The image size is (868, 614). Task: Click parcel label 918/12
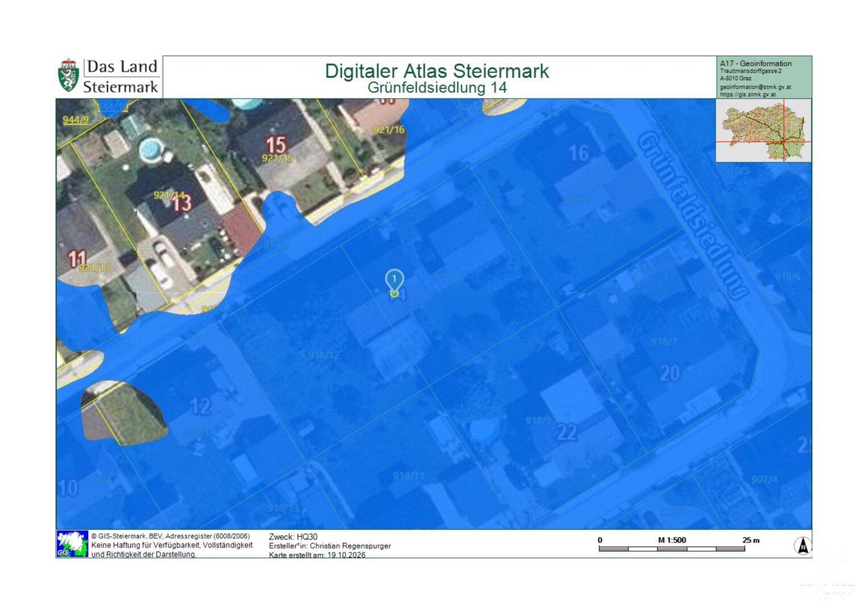324,355
